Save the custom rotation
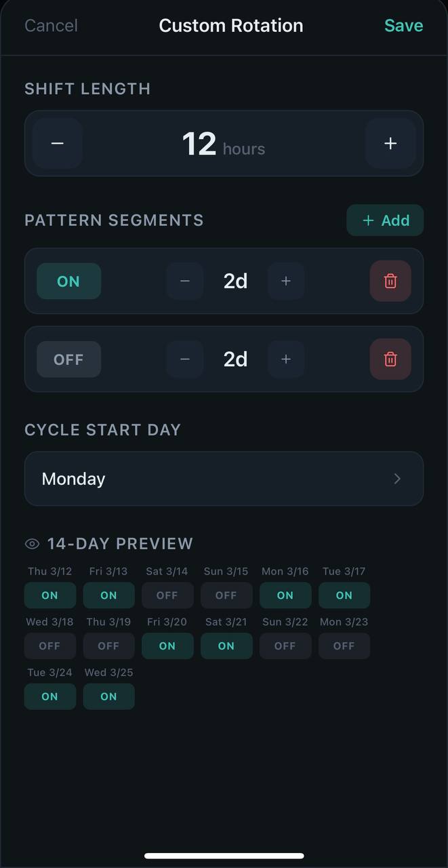This screenshot has height=868, width=448. [403, 25]
